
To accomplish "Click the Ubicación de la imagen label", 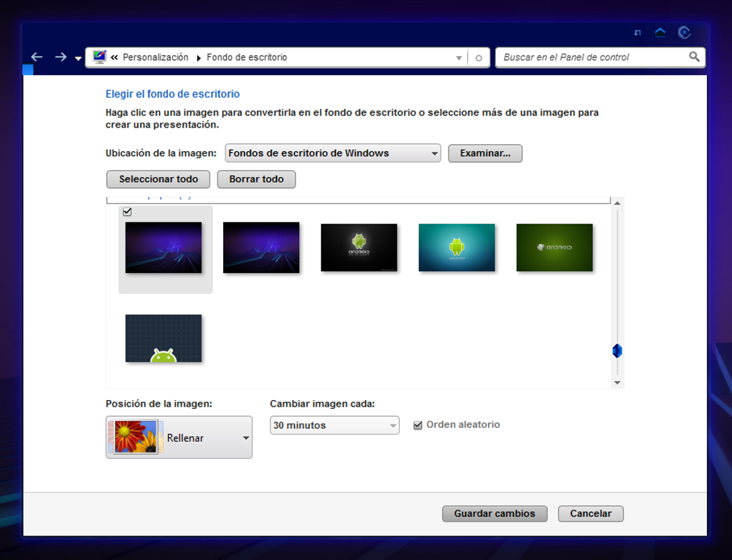I will (161, 153).
